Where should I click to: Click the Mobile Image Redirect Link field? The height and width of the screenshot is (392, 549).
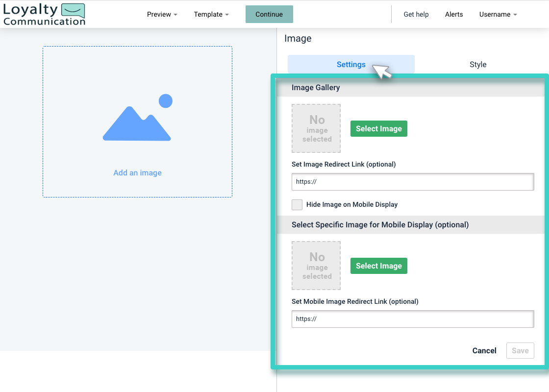click(x=412, y=319)
